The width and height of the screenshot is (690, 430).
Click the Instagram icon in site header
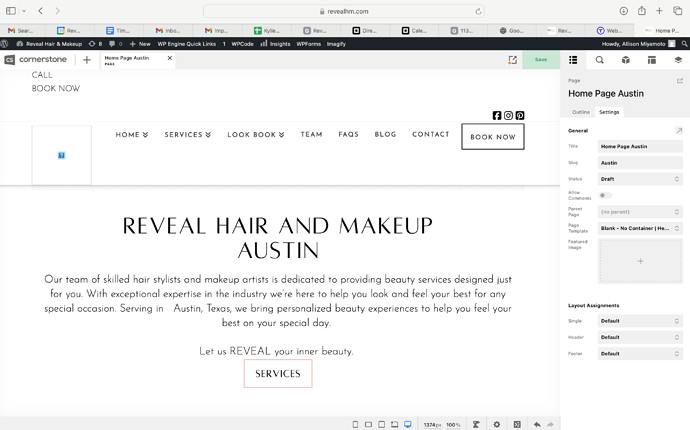pos(508,116)
